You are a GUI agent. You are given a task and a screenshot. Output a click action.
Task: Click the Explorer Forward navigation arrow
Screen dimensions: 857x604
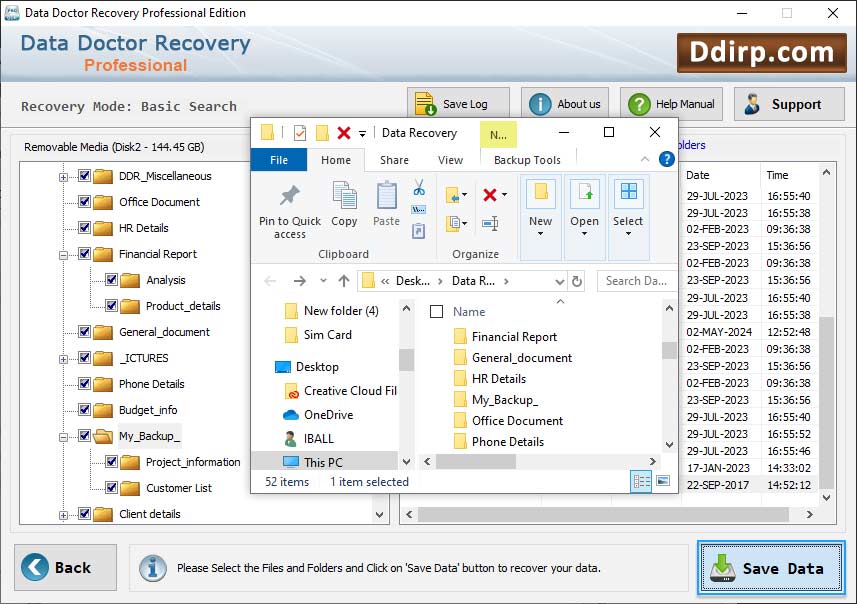(300, 281)
